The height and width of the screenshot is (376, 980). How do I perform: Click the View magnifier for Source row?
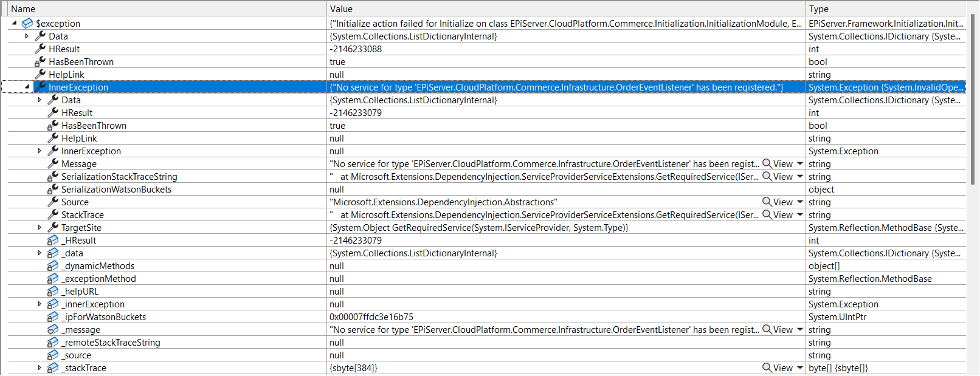(767, 202)
